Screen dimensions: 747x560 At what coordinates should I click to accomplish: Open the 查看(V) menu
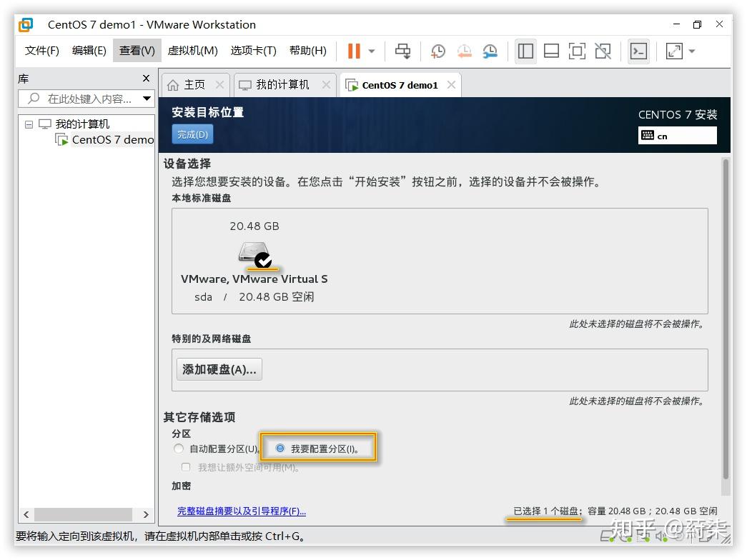pyautogui.click(x=137, y=51)
